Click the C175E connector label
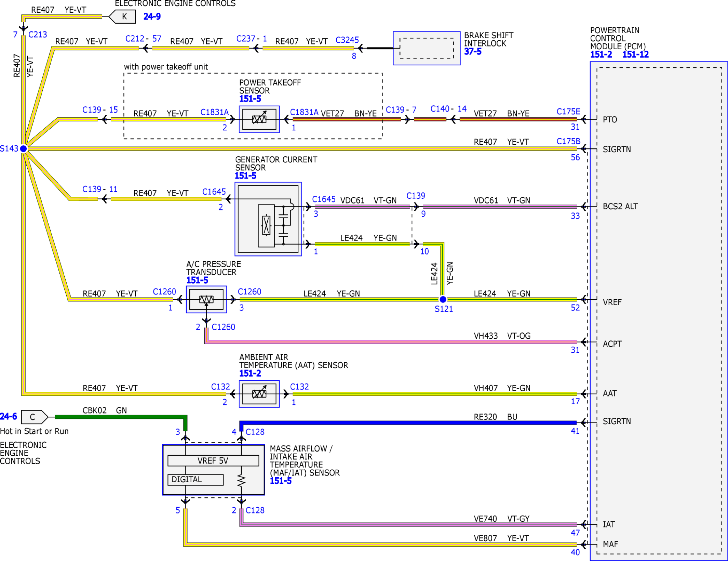 click(x=568, y=112)
